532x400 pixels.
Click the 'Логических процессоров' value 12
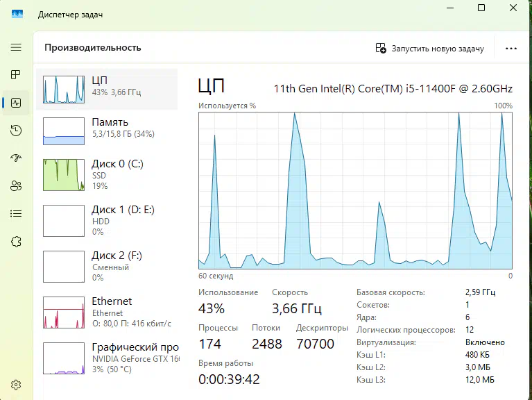[470, 330]
